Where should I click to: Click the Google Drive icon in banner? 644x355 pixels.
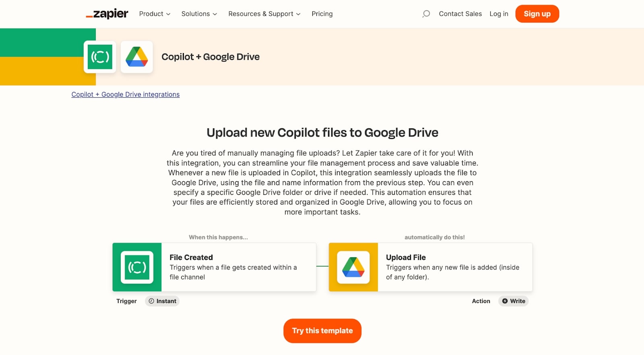pos(137,57)
